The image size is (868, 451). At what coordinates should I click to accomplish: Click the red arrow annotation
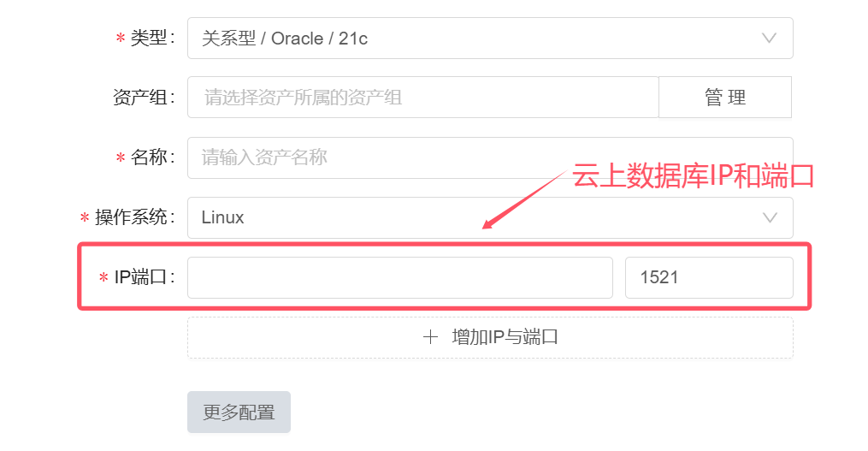[523, 199]
